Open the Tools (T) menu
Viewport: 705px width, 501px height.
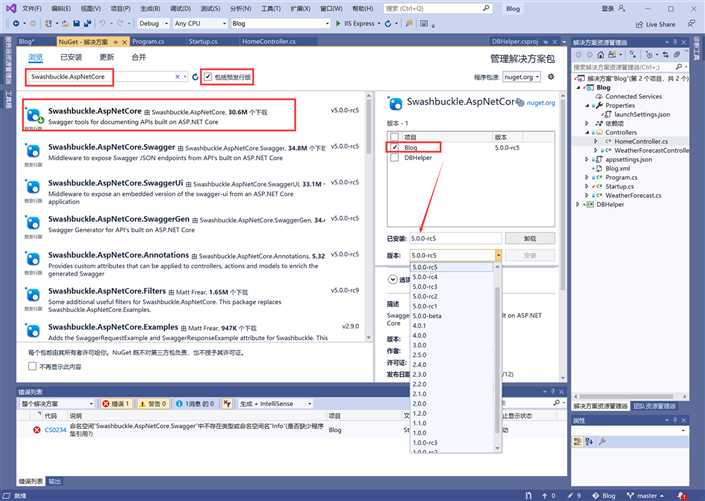[x=270, y=8]
